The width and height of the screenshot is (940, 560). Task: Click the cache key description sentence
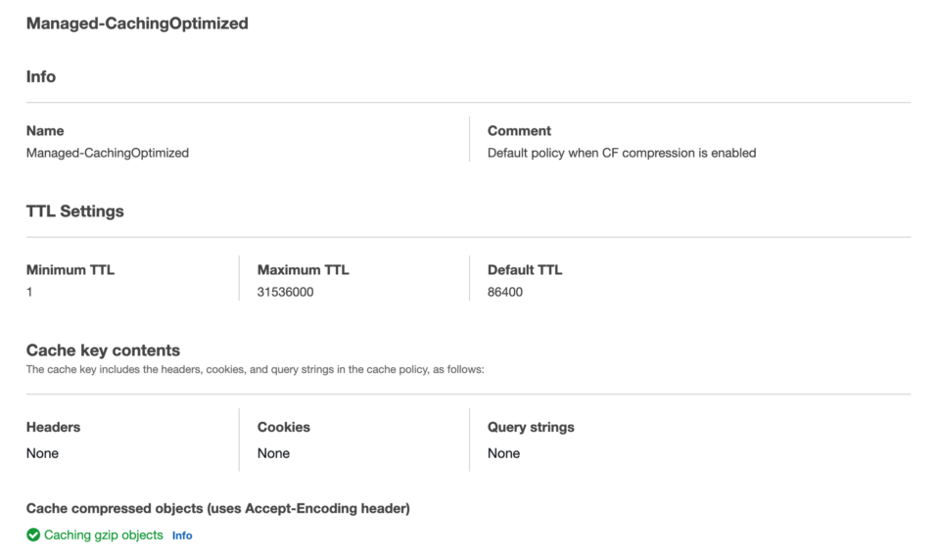coord(256,369)
